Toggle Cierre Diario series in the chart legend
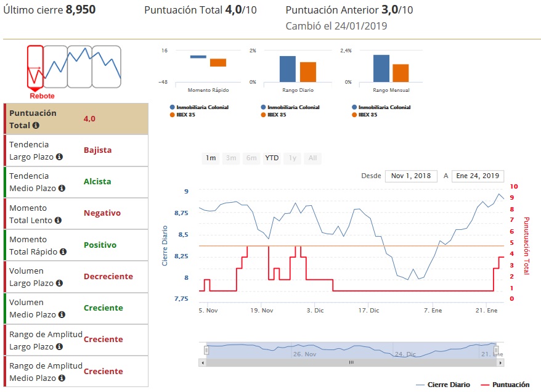Image resolution: width=541 pixels, height=392 pixels. pyautogui.click(x=442, y=385)
